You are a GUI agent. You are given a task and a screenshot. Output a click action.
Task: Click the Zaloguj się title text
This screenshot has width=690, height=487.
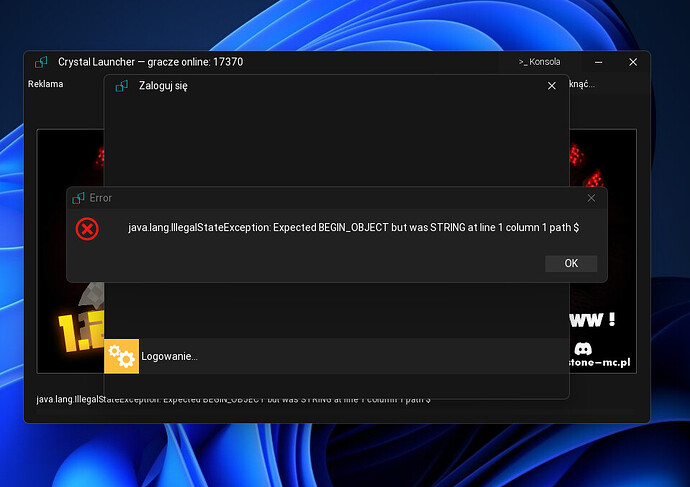163,86
